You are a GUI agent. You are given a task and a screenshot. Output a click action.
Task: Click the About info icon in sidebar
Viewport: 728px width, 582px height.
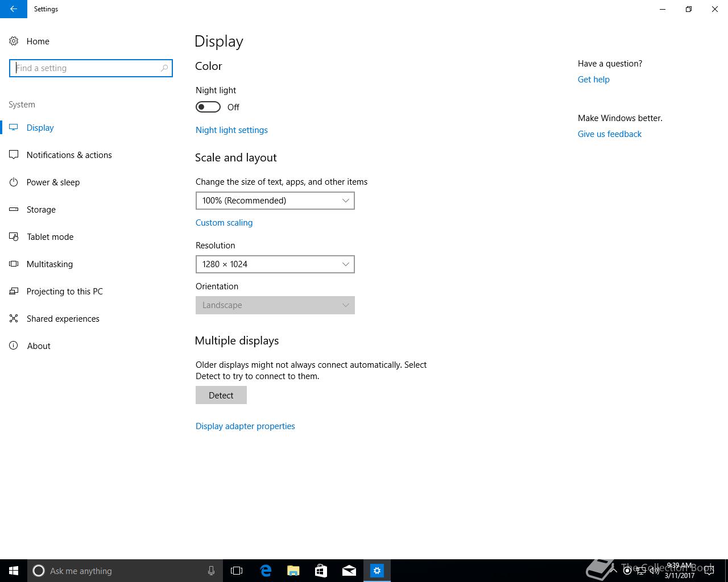tap(14, 346)
